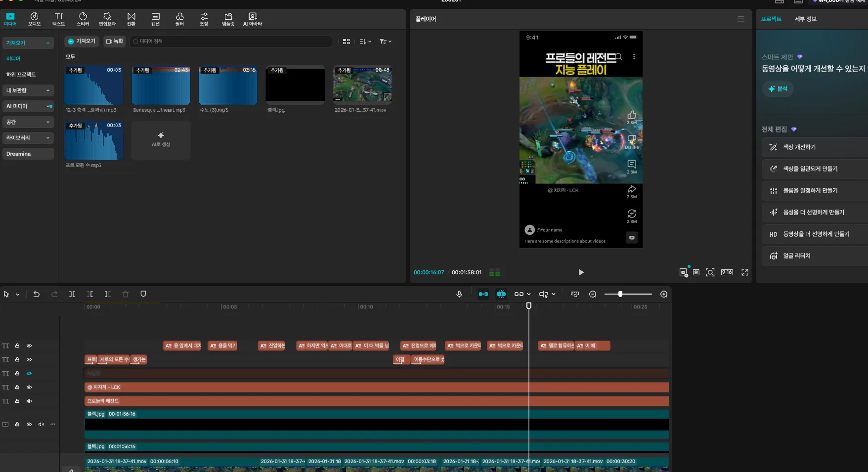
Task: Open the media filter dropdown
Action: click(386, 42)
